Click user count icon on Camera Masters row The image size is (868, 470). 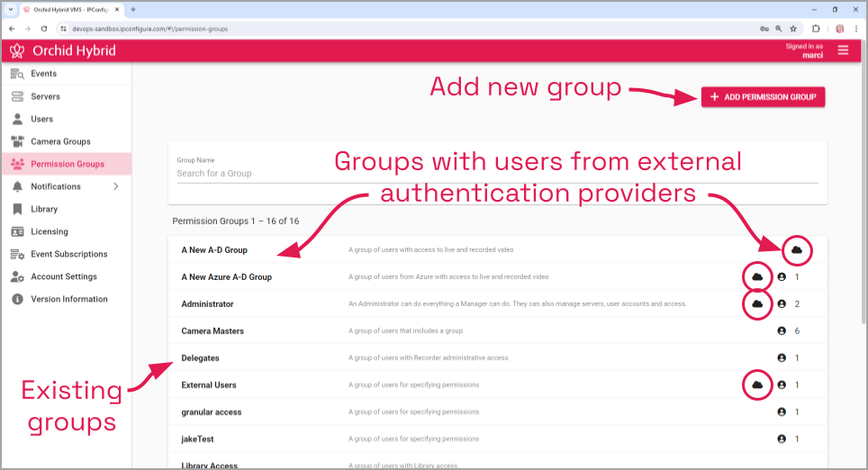782,331
